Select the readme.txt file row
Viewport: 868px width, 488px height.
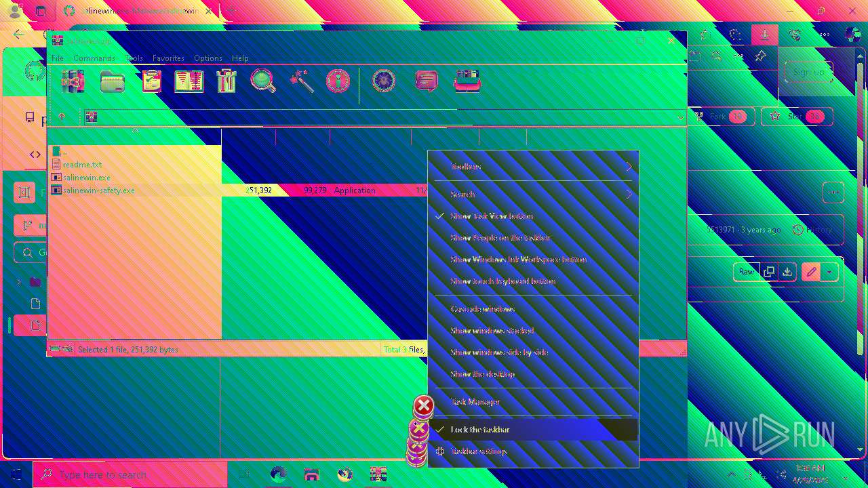(136, 165)
